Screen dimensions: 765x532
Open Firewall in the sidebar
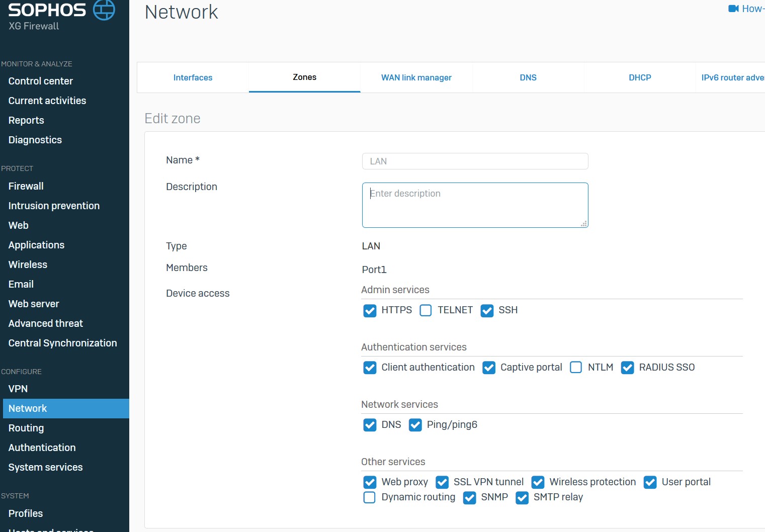point(26,186)
